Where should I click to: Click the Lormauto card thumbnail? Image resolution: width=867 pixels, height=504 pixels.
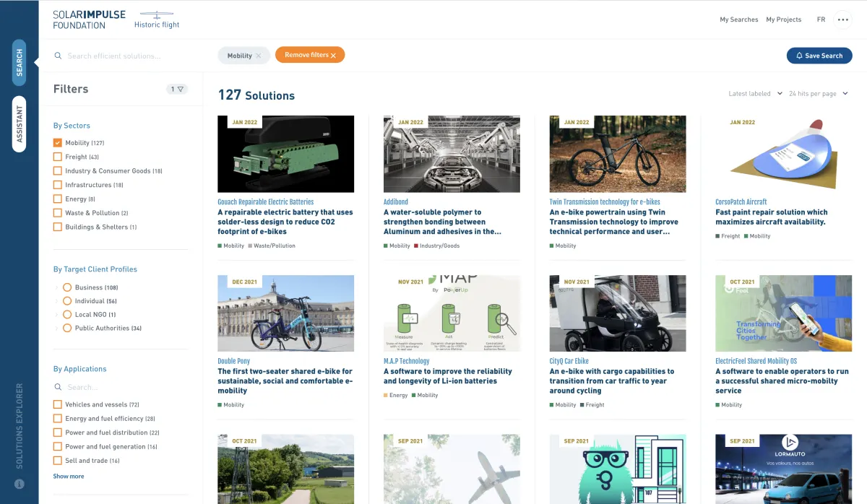point(783,469)
